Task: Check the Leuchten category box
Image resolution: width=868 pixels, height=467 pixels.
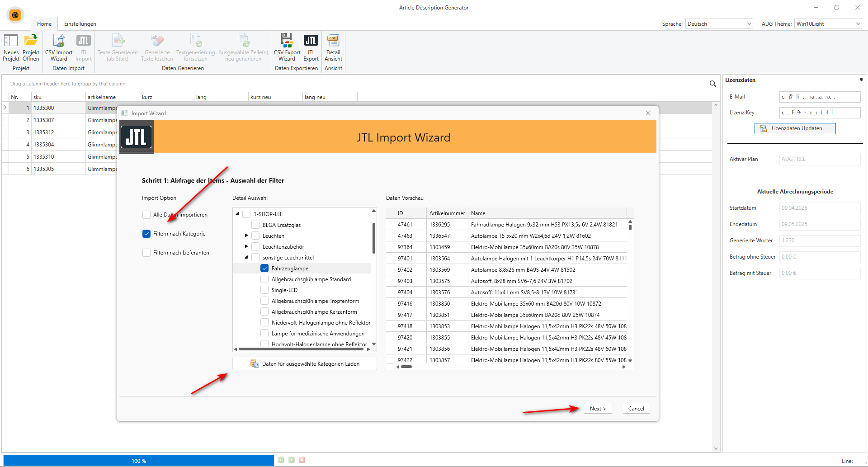Action: click(x=255, y=236)
